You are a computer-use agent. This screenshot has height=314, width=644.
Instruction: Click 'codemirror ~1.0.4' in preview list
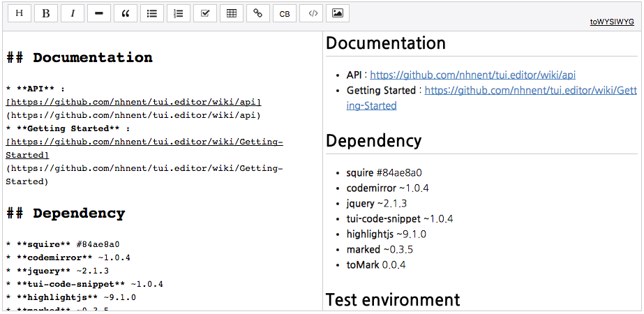click(388, 188)
